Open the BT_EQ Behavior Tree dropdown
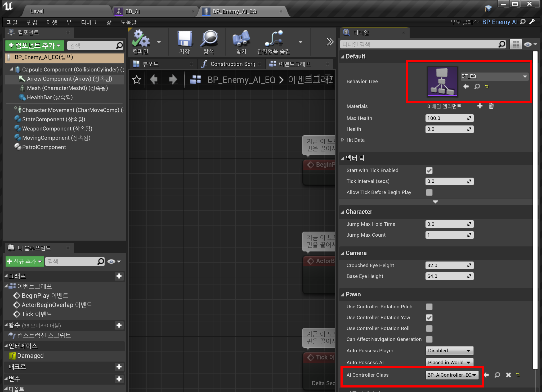This screenshot has width=542, height=392. (x=494, y=76)
